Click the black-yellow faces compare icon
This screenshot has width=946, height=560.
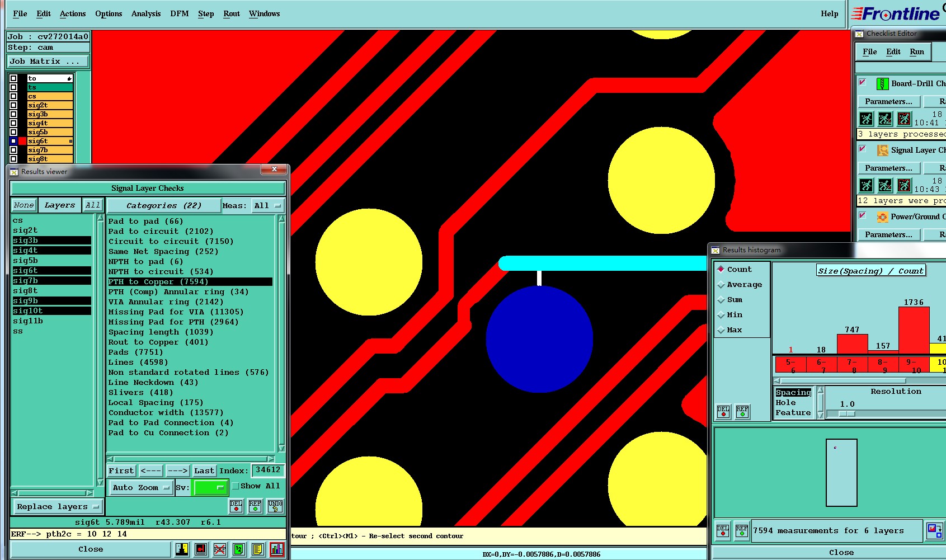[182, 549]
